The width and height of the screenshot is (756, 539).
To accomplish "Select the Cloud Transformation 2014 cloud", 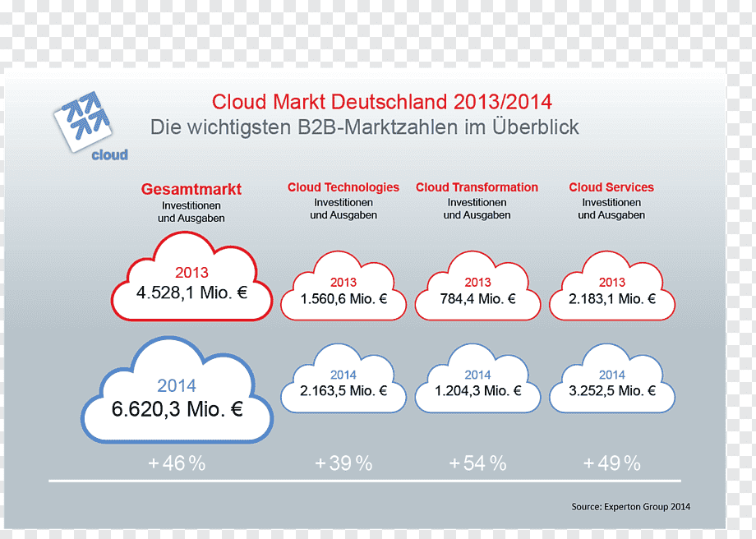I will (477, 379).
